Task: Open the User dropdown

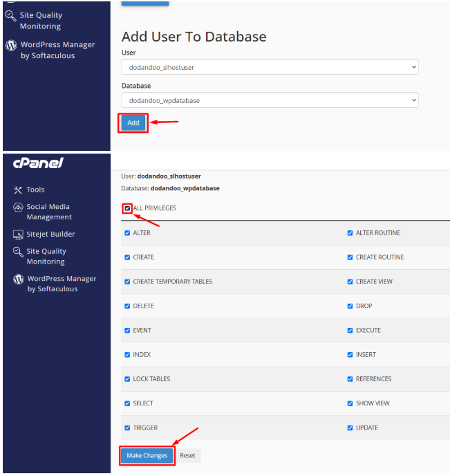Action: pyautogui.click(x=270, y=67)
